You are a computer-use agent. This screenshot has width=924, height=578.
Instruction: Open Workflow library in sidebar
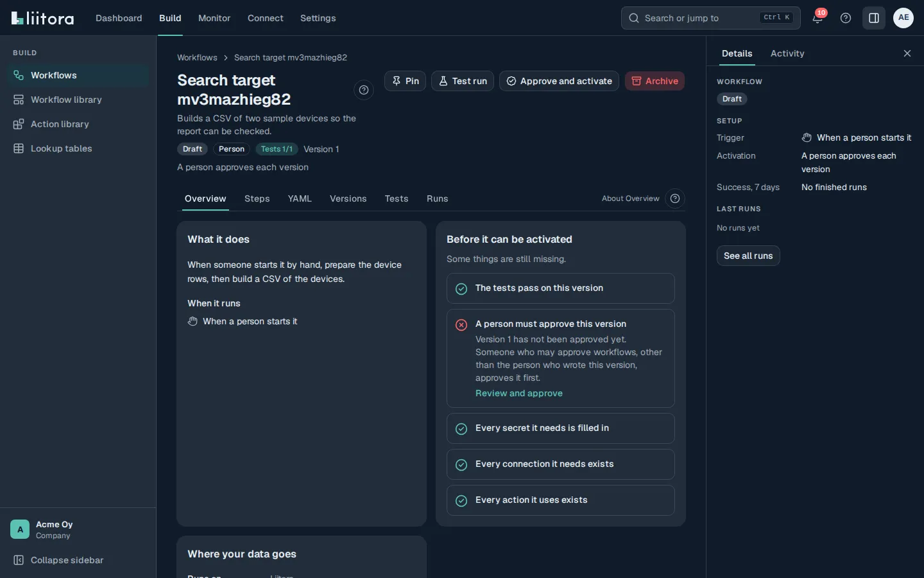pos(78,100)
